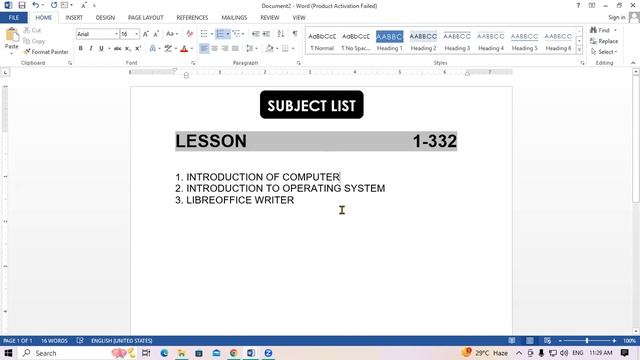
Task: Click the Sort A-Z icon
Action: pyautogui.click(x=281, y=34)
